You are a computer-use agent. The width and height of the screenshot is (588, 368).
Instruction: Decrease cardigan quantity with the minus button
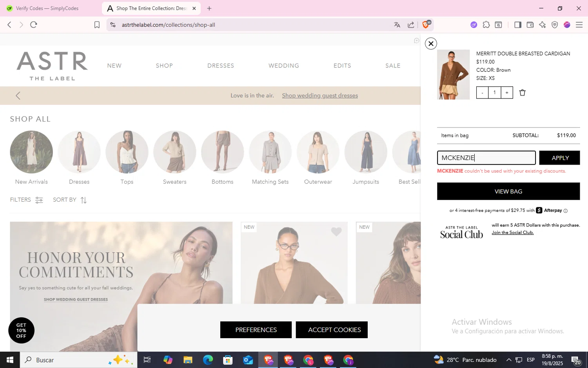(x=482, y=93)
